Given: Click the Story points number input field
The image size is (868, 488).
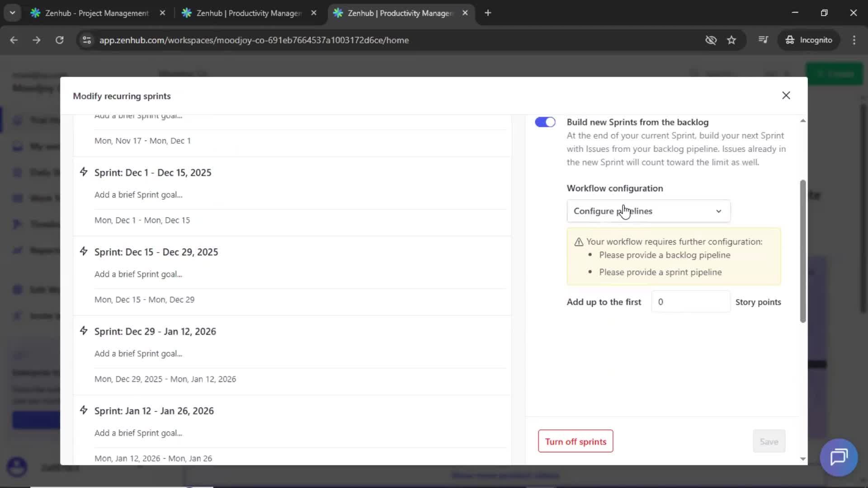Looking at the screenshot, I should click(x=690, y=301).
